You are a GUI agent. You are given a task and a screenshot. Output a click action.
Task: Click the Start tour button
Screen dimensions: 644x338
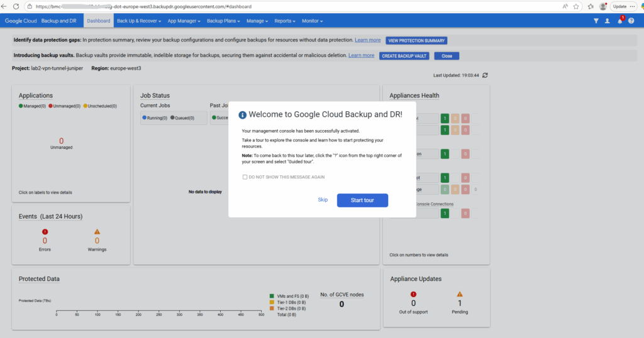(362, 200)
